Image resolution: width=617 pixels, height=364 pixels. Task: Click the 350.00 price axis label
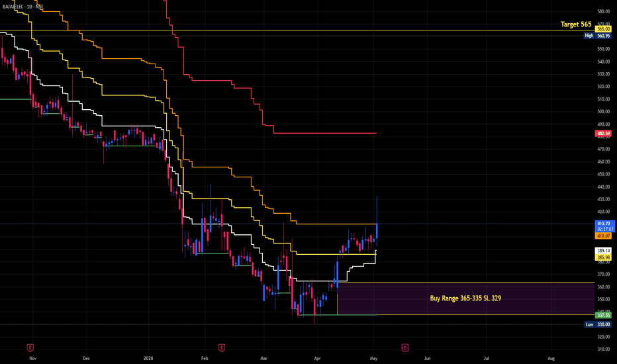tap(604, 299)
